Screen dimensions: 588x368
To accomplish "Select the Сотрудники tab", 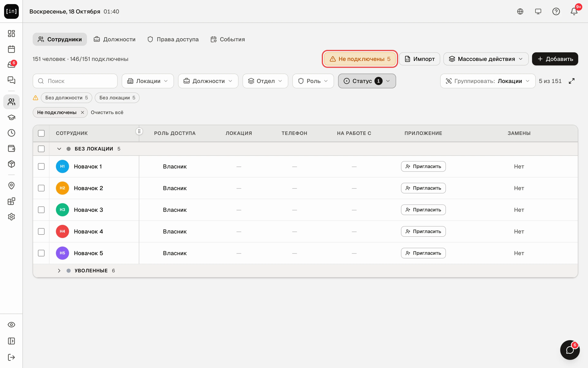I will (x=60, y=39).
